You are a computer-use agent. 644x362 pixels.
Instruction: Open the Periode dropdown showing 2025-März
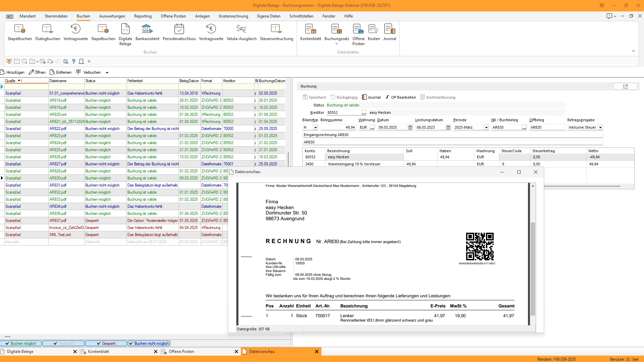tap(486, 127)
